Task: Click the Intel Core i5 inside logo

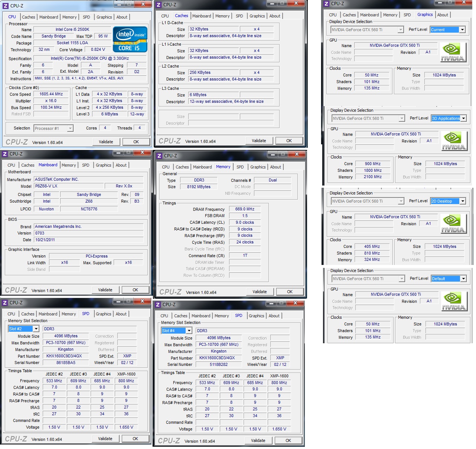Action: pos(130,39)
